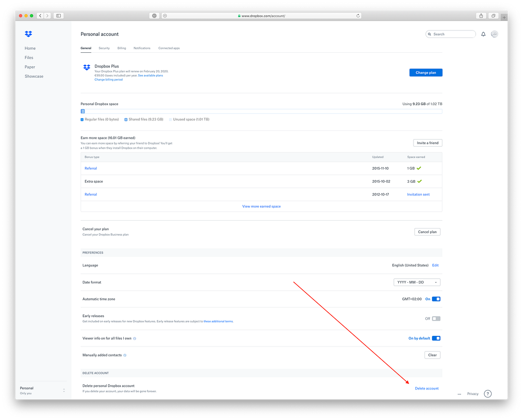Click the help question mark icon
This screenshot has height=420, width=523.
(487, 393)
